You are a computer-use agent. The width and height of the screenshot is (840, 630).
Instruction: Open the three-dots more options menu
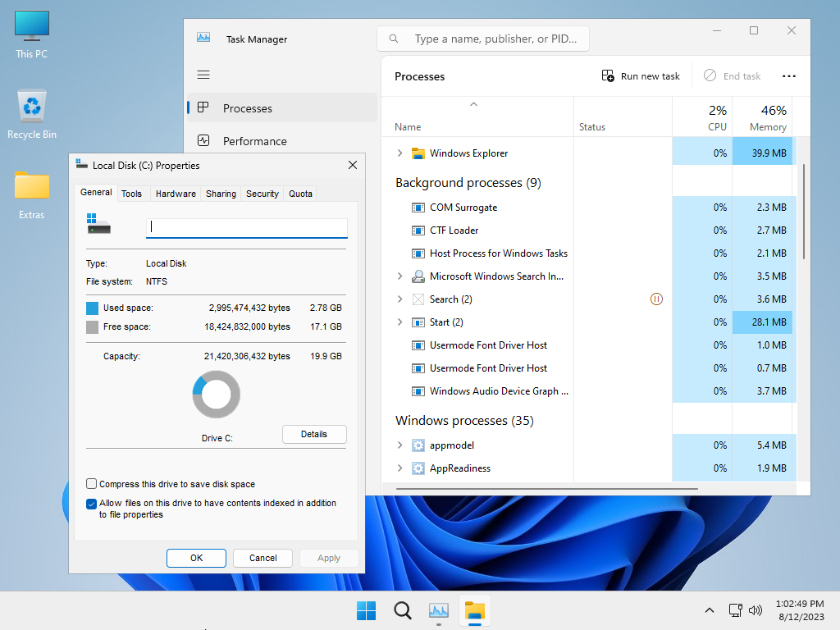tap(788, 76)
